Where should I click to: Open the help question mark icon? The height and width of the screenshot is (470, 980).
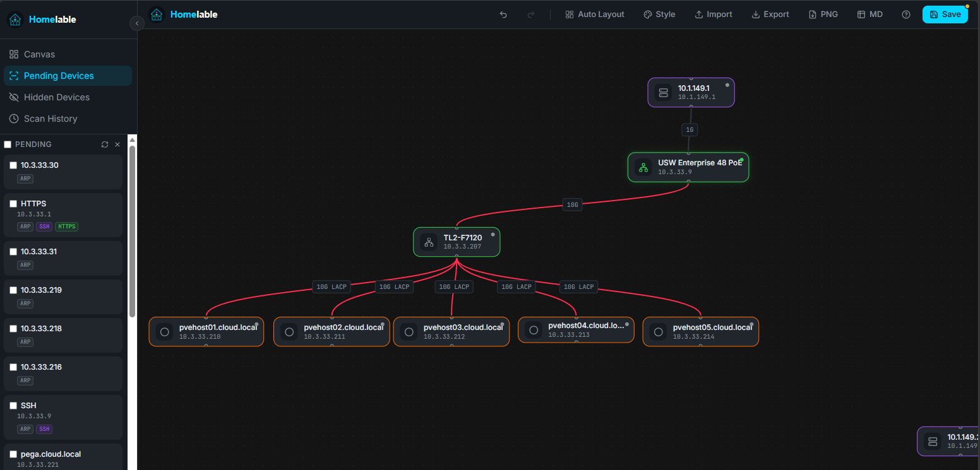point(906,15)
